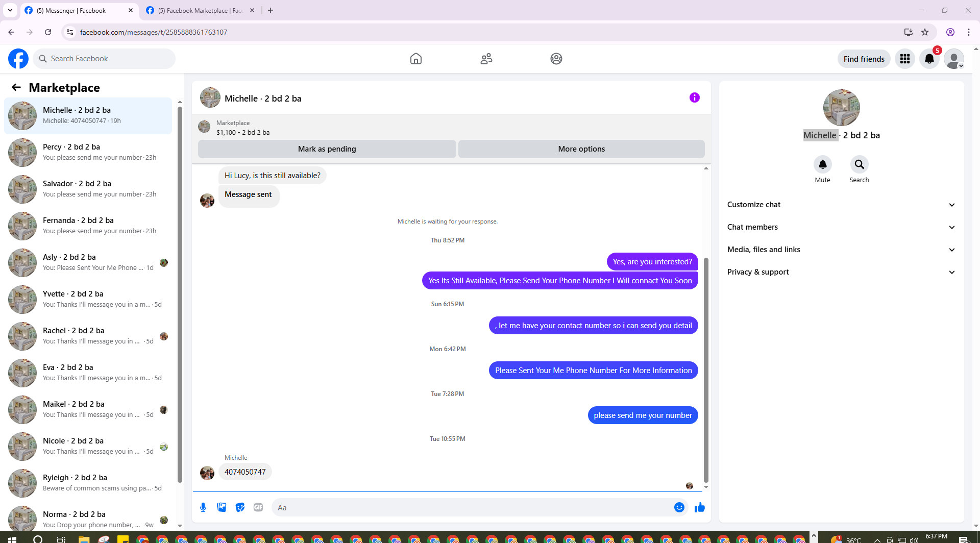Expand Privacy & support section
980x543 pixels.
click(x=841, y=272)
